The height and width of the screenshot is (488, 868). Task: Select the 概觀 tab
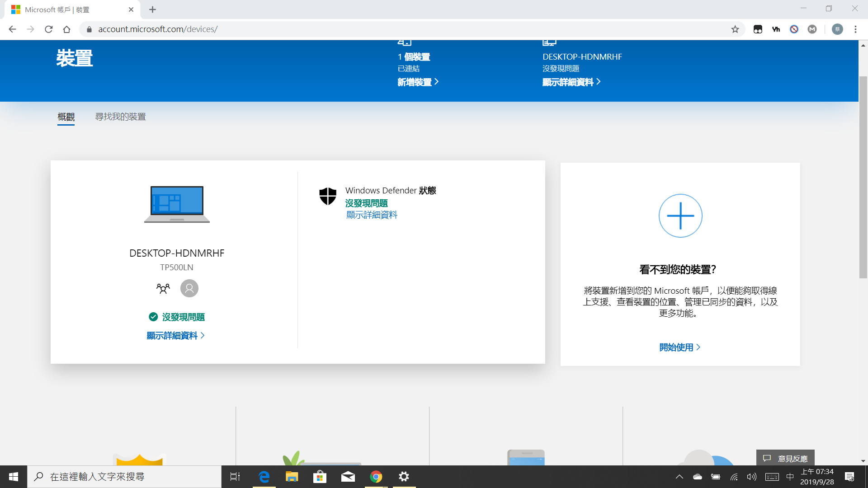[66, 117]
